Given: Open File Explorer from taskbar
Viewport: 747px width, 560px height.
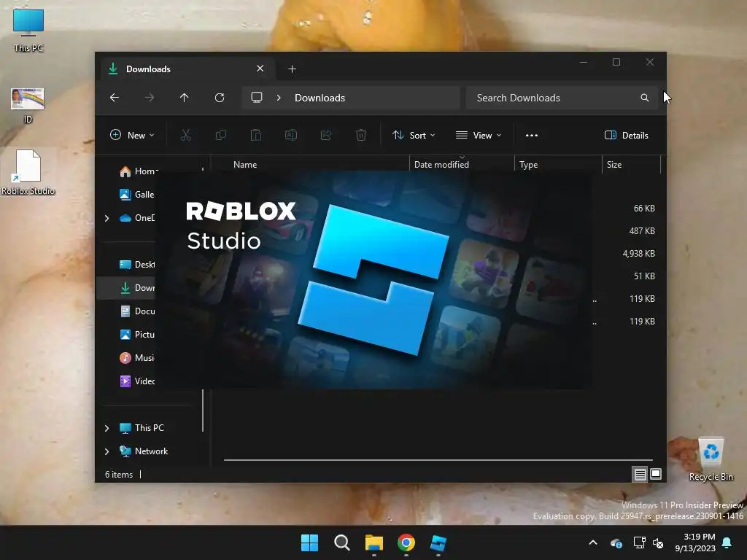Looking at the screenshot, I should (x=374, y=542).
